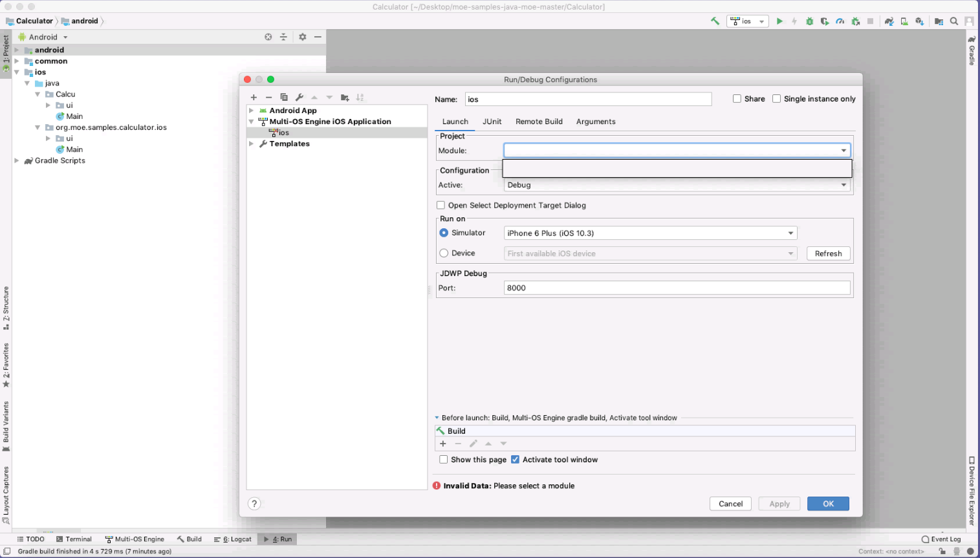Open the Event Log

pyautogui.click(x=941, y=539)
